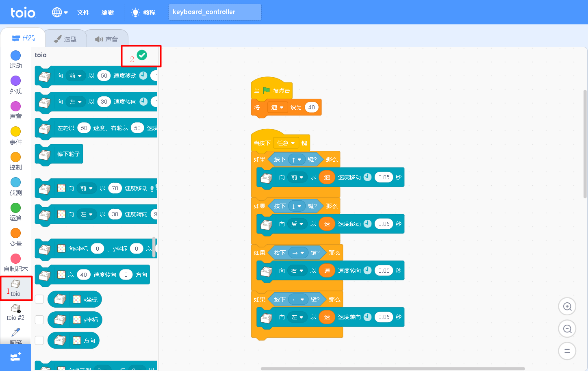The height and width of the screenshot is (371, 588).
Task: Edit the speed value 50 in palette move block
Action: (x=104, y=76)
